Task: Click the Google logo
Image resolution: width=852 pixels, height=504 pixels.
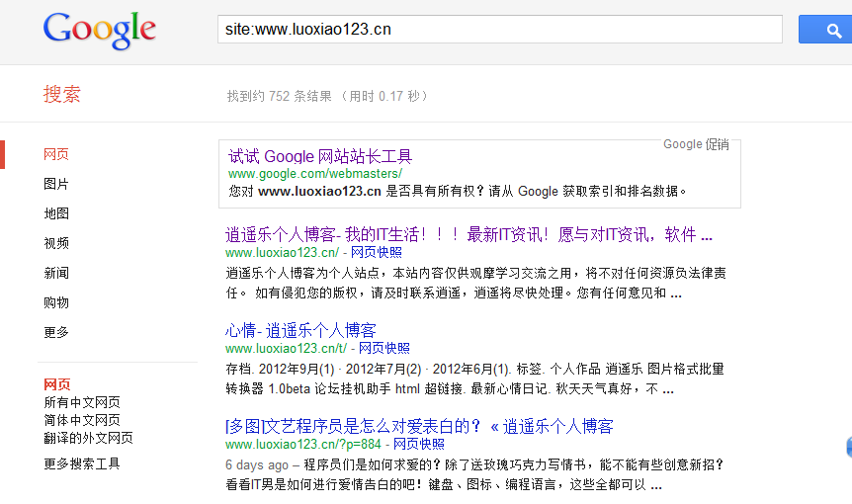Action: pos(100,31)
